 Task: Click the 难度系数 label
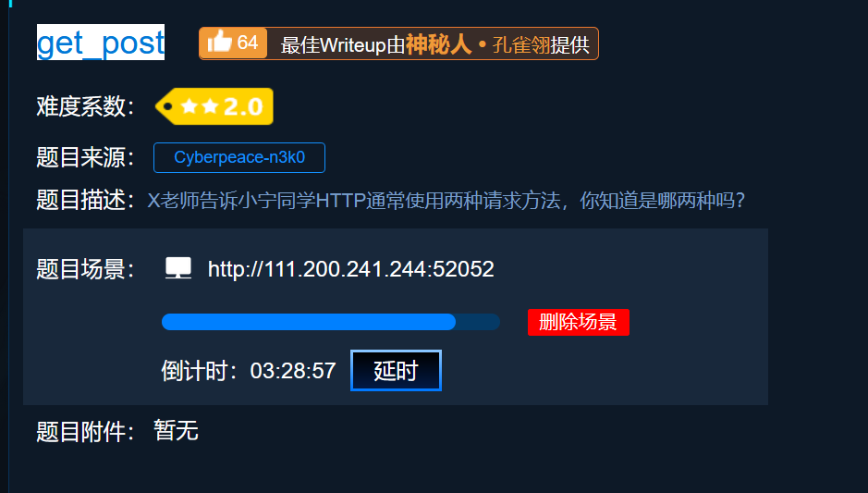85,106
